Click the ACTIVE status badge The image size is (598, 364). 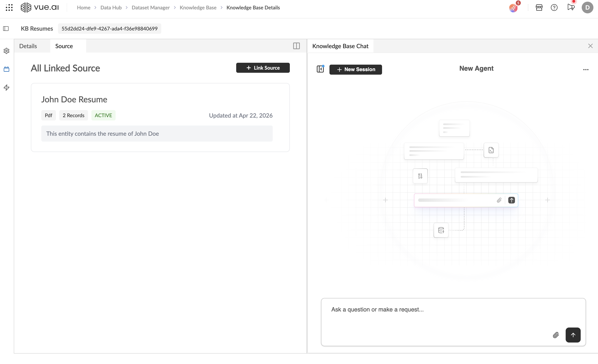103,115
